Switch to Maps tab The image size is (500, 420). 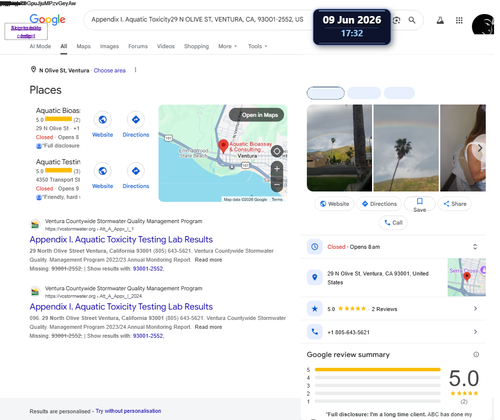coord(83,46)
